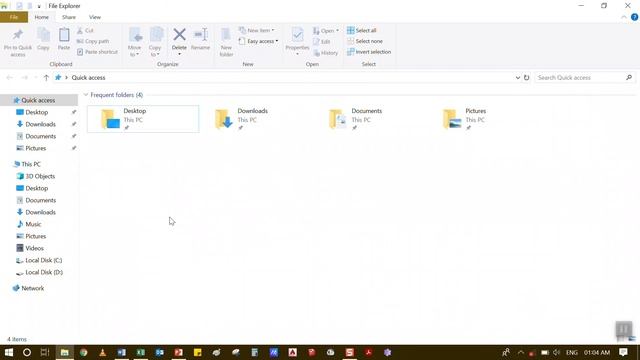Screen dimensions: 640x360
Task: Collapse the ribbon with the chevron
Action: click(x=624, y=17)
